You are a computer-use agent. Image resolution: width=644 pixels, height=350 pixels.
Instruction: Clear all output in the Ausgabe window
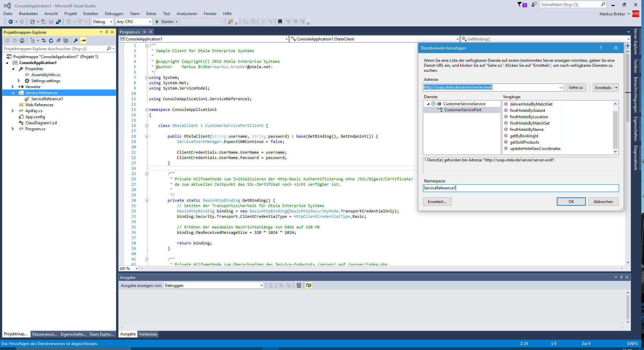(299, 286)
